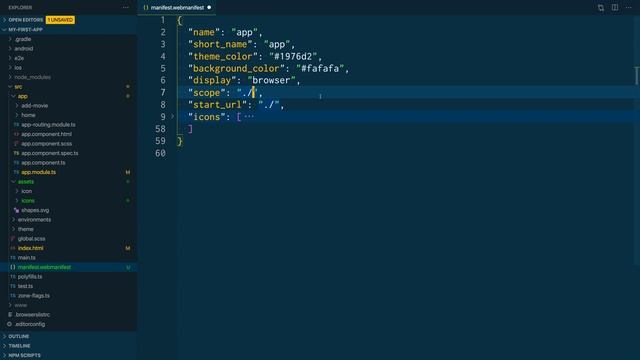Open .browserslistrc file

pyautogui.click(x=32, y=315)
